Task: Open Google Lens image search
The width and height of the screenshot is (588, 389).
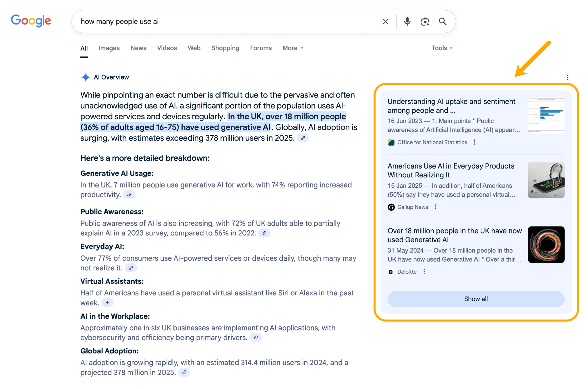Action: (x=425, y=21)
